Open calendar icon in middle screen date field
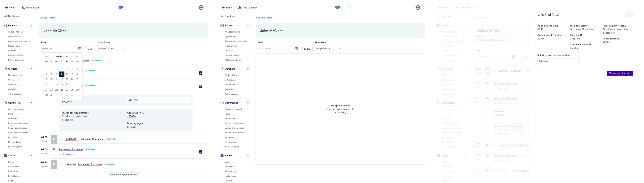Screen dimensions: 644x183 point(296,49)
